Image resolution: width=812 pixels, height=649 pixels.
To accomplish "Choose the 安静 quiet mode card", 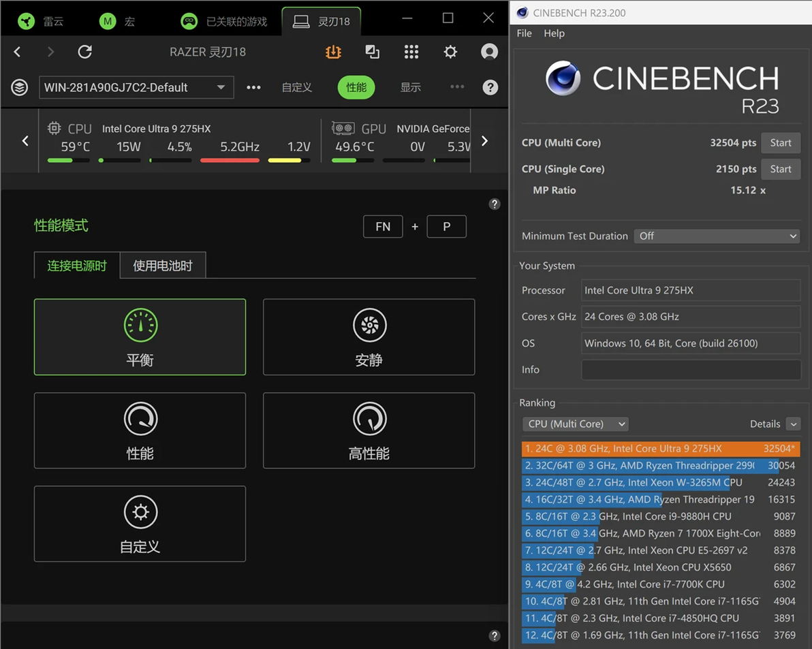I will coord(369,337).
